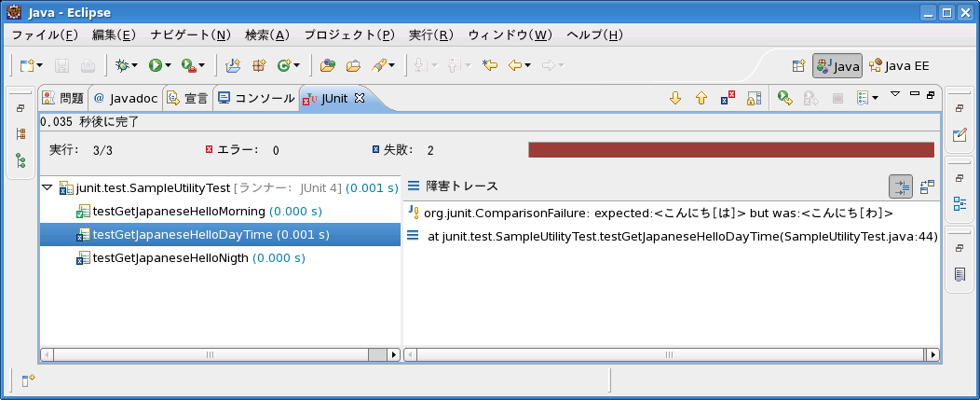
Task: Click the New Java Project icon
Action: 233,65
